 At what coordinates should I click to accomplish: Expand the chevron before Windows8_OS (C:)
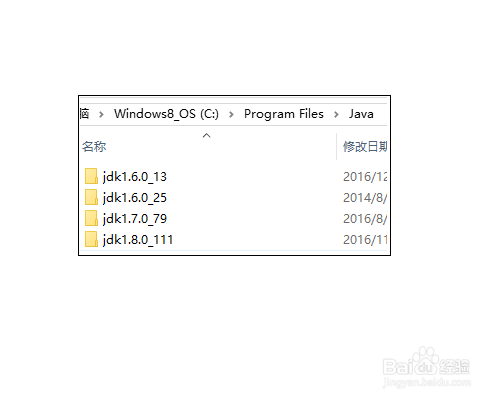click(x=101, y=115)
